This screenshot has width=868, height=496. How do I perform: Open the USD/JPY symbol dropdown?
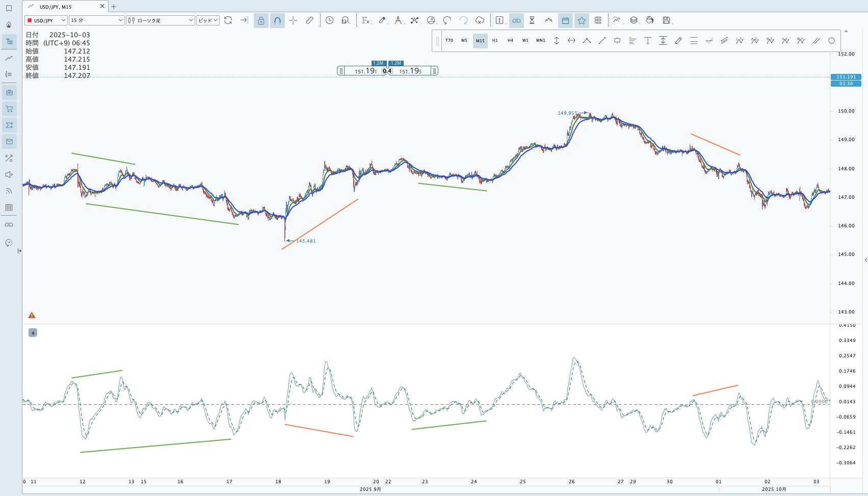coord(46,20)
